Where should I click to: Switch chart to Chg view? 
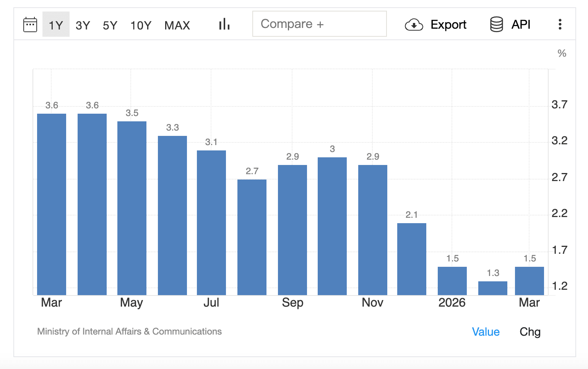[530, 331]
